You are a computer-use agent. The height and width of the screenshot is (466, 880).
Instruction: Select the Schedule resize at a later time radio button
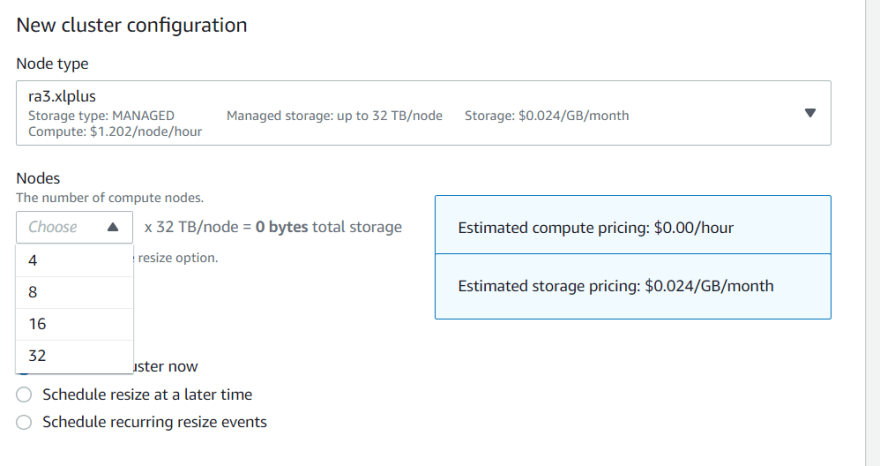(x=24, y=395)
